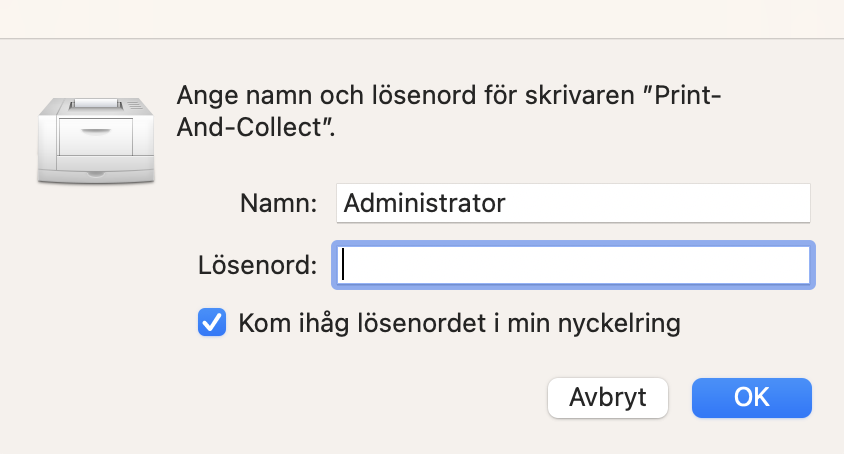Click the text cursor in the password field

[x=343, y=265]
